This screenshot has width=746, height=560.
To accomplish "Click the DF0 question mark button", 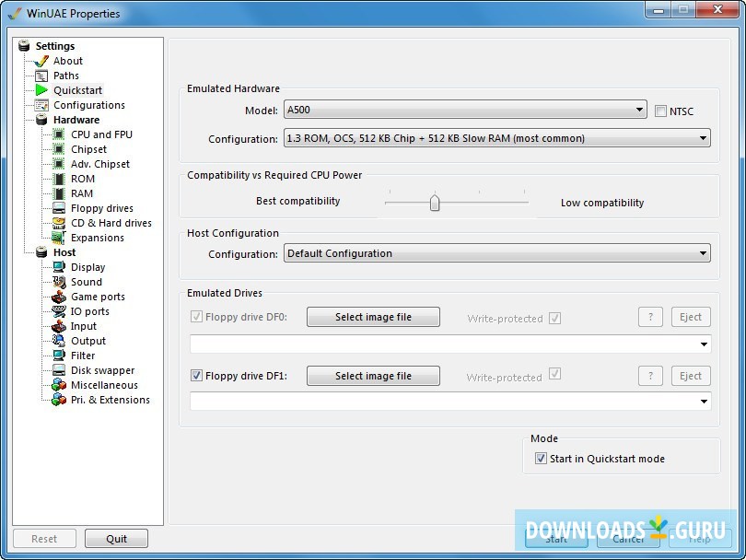I will click(x=650, y=317).
